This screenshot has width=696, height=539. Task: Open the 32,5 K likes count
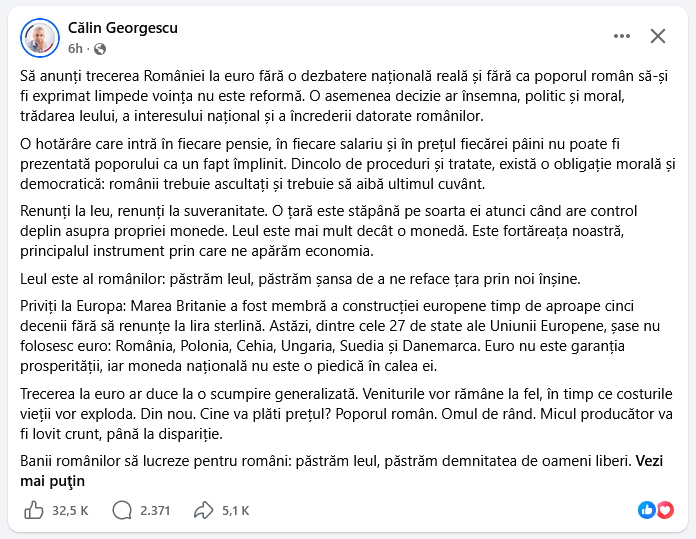(x=70, y=511)
